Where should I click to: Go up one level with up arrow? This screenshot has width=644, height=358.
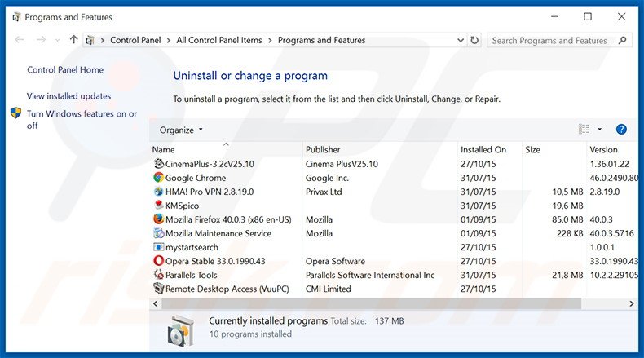[x=73, y=40]
